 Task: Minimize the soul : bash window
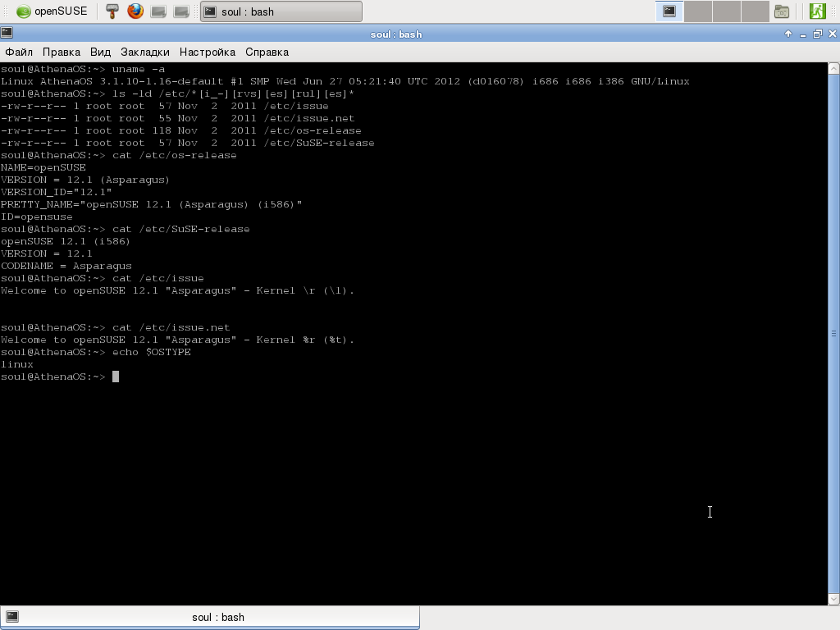[x=802, y=34]
